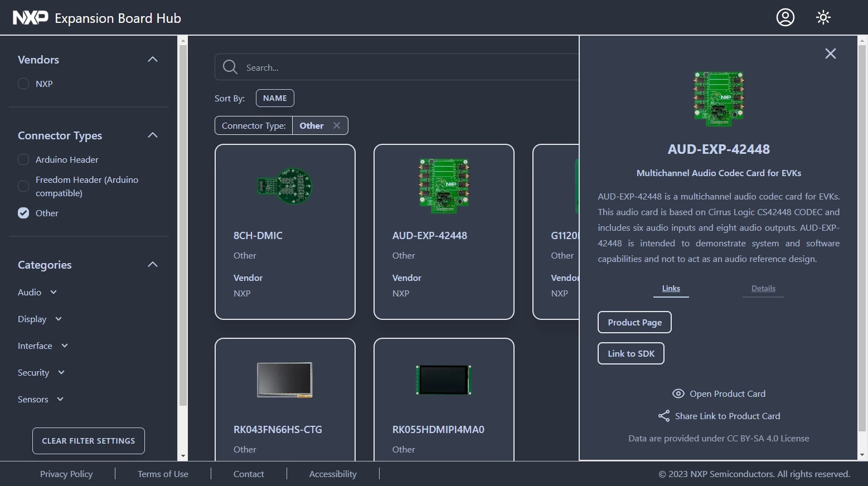Check the Arduino Header connector type
This screenshot has width=868, height=486.
pyautogui.click(x=23, y=159)
